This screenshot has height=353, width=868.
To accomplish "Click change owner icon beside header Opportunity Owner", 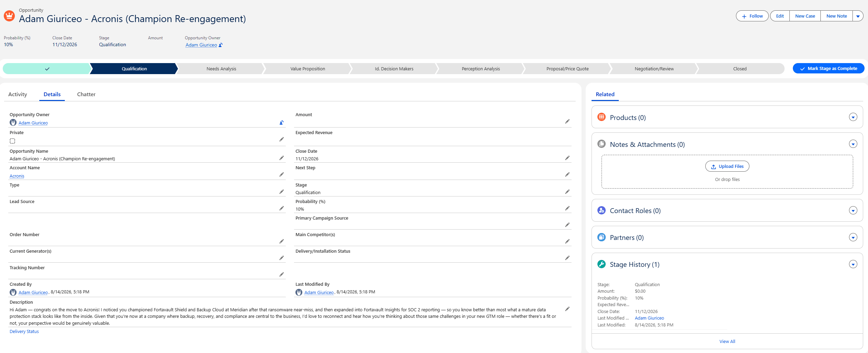I will pos(221,45).
